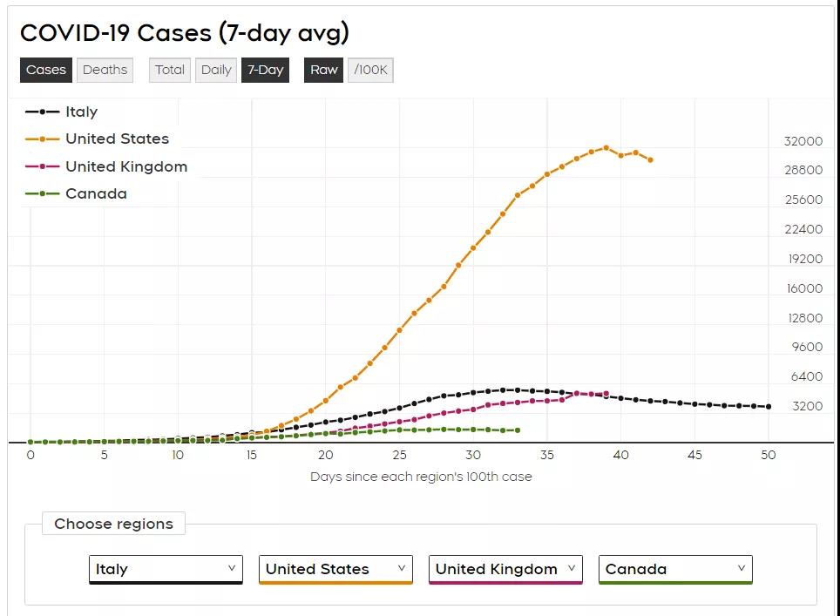Viewport: 840px width, 616px height.
Task: Switch to per 100K normalization
Action: (371, 70)
